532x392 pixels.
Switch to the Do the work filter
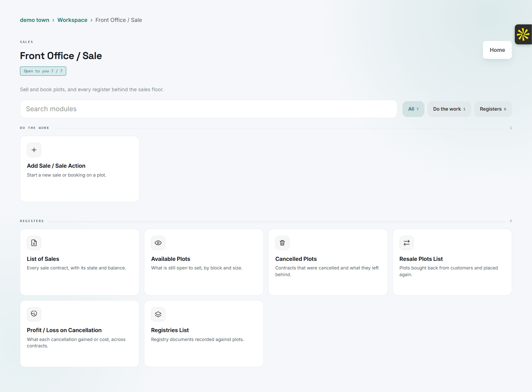click(x=449, y=109)
